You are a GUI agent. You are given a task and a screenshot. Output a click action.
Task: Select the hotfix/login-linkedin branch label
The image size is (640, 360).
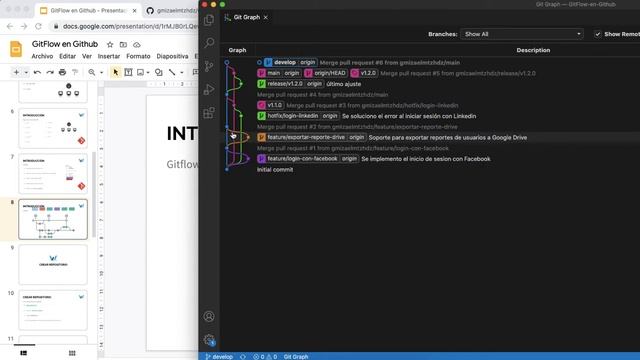click(x=293, y=116)
